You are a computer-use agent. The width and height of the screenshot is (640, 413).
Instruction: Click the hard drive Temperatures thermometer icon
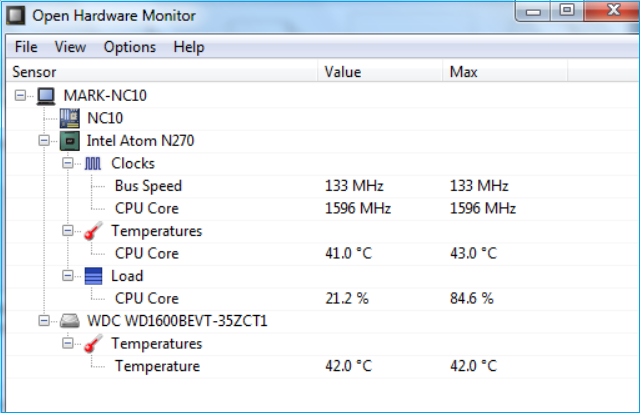pos(93,344)
